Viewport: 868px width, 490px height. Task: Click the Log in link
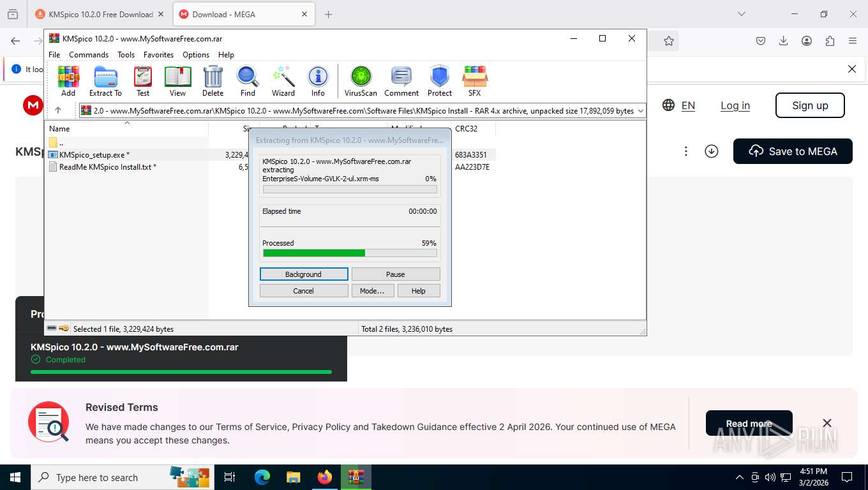point(735,106)
